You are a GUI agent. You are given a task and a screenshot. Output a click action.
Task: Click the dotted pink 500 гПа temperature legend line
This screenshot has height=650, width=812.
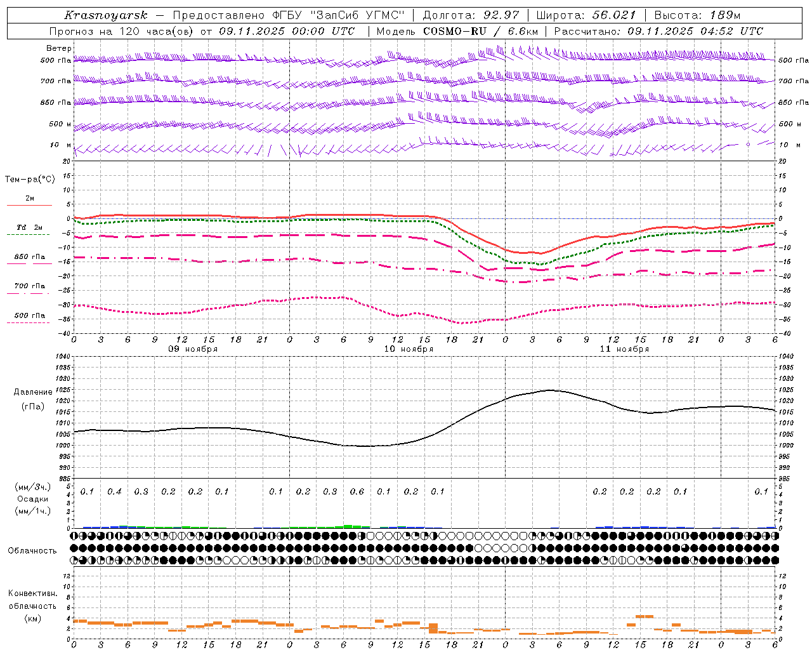click(28, 322)
